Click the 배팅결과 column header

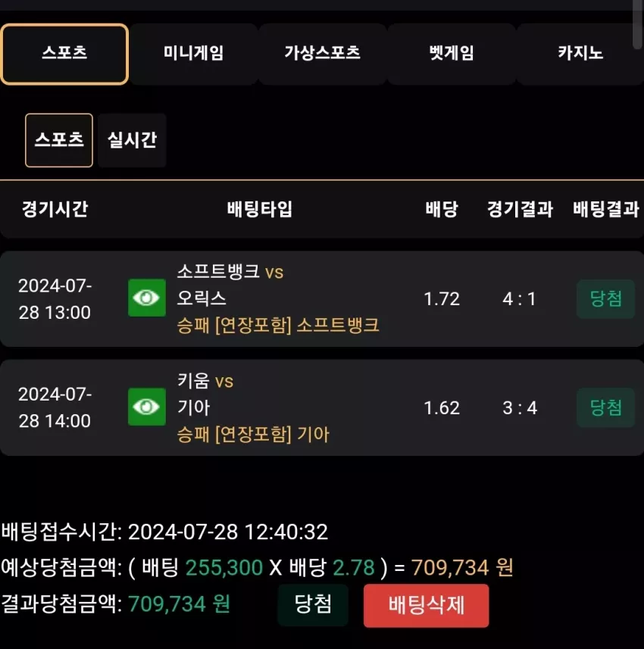click(x=606, y=209)
